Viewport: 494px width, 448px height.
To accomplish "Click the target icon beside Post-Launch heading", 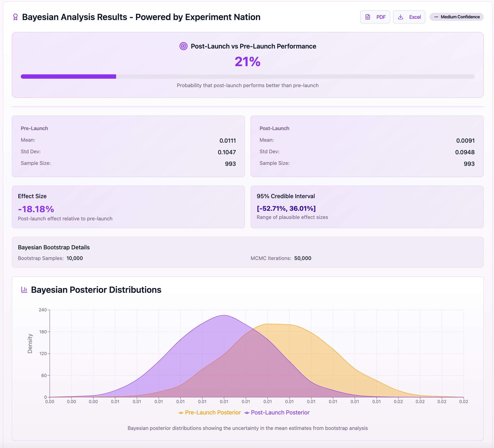I will [x=183, y=46].
